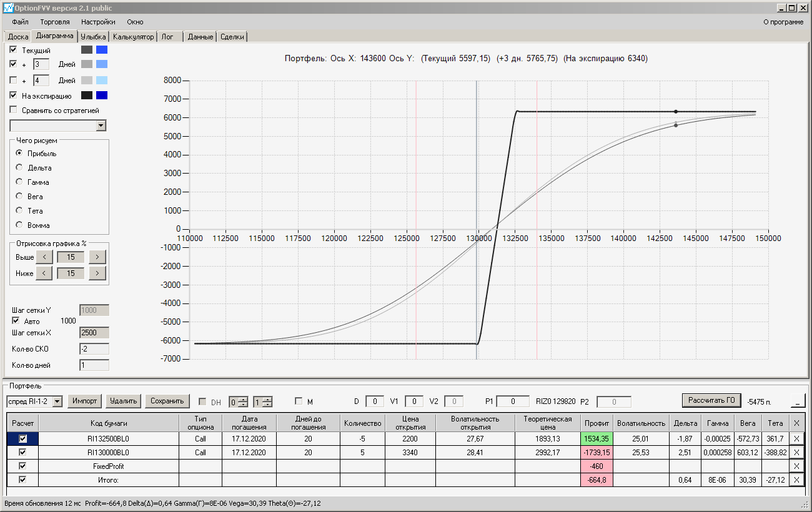Screen dimensions: 812x512
Task: Click the X button on the FixedProfit row
Action: (x=796, y=466)
